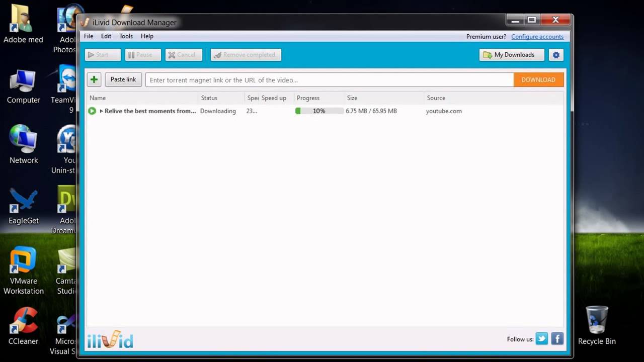Click the Cancel toolbar button
644x362 pixels.
184,55
